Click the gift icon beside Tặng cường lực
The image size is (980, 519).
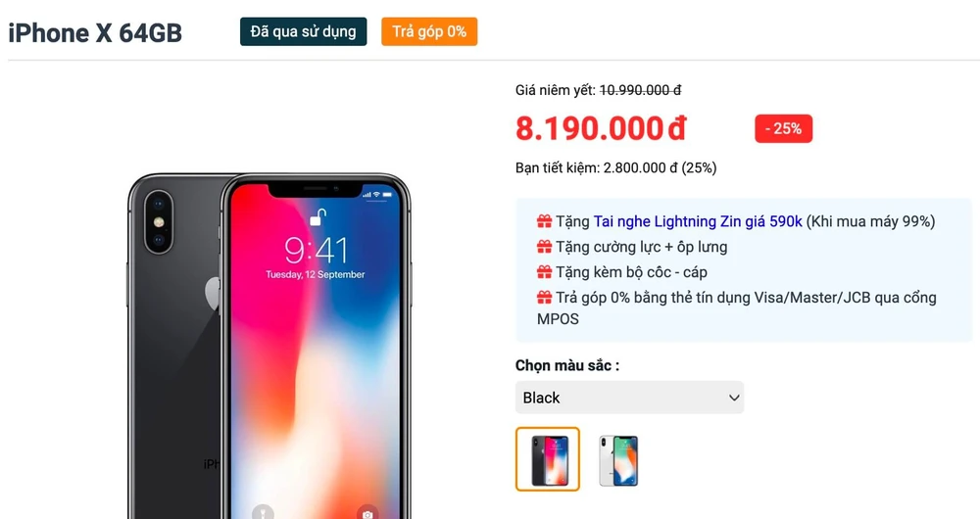pyautogui.click(x=544, y=247)
